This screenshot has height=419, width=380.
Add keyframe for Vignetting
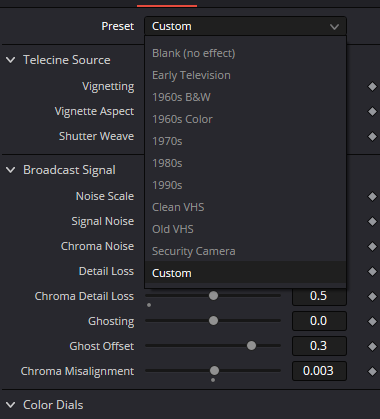point(372,87)
